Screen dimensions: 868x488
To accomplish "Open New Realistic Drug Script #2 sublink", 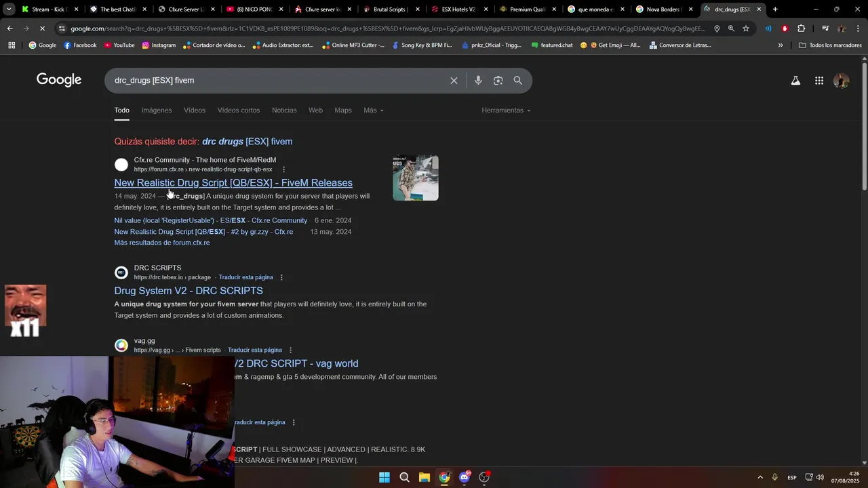I will pos(203,232).
